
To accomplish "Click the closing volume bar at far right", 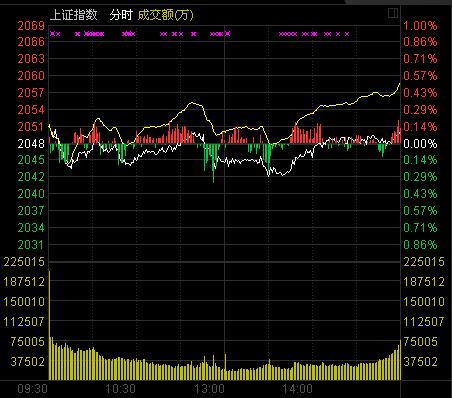I will pos(400,360).
